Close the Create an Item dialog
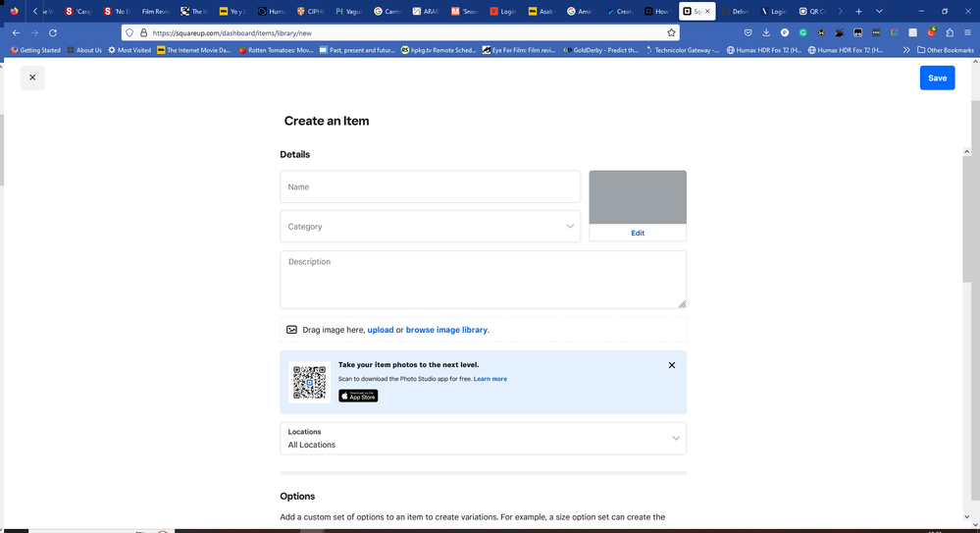This screenshot has height=533, width=980. 32,78
